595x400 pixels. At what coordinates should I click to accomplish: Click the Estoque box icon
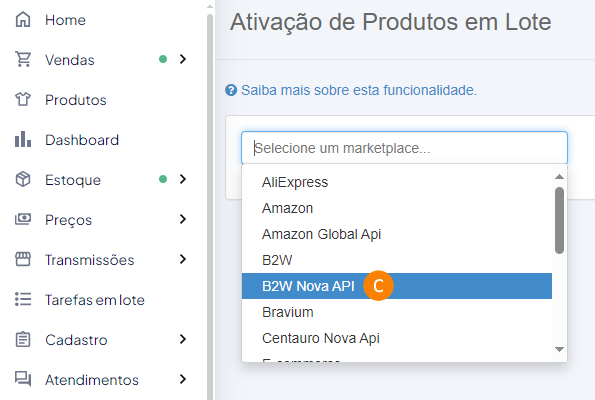pyautogui.click(x=23, y=179)
